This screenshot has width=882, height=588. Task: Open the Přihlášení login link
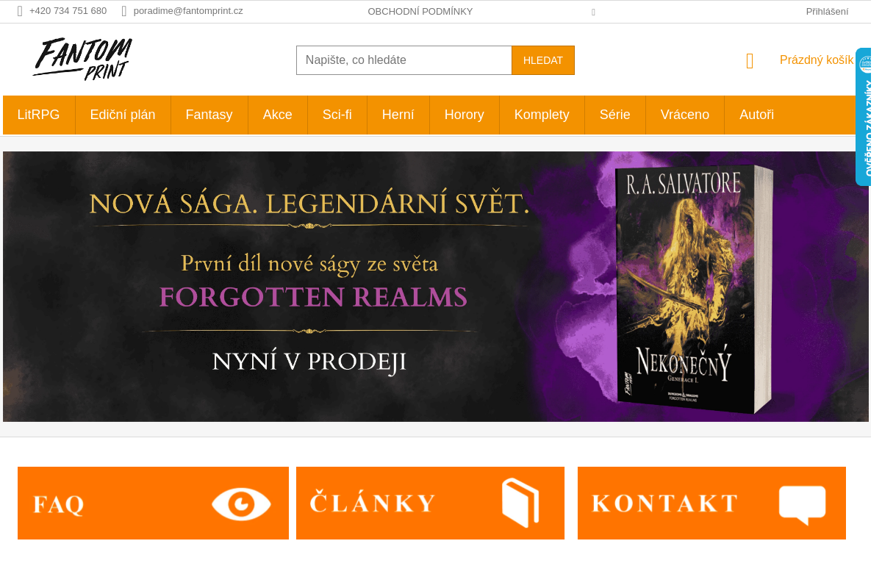click(827, 11)
